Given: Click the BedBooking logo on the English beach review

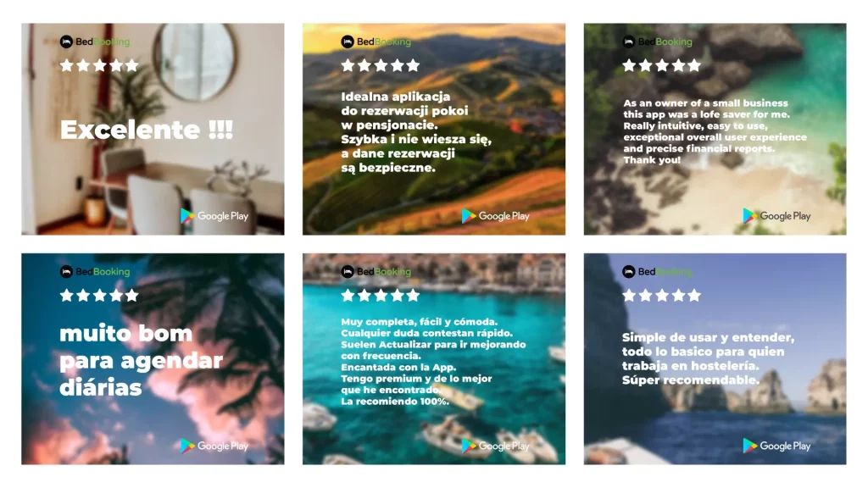Looking at the screenshot, I should click(657, 42).
